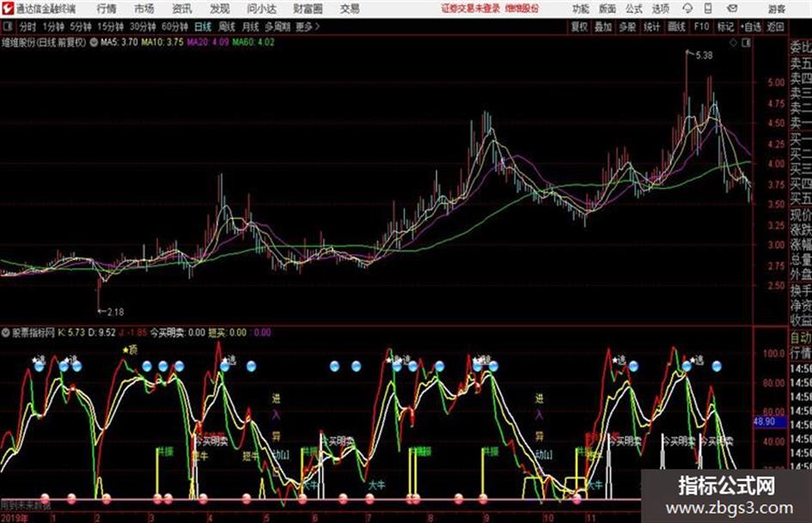The width and height of the screenshot is (812, 523).
Task: Click the 5.38 high price marker
Action: [704, 56]
